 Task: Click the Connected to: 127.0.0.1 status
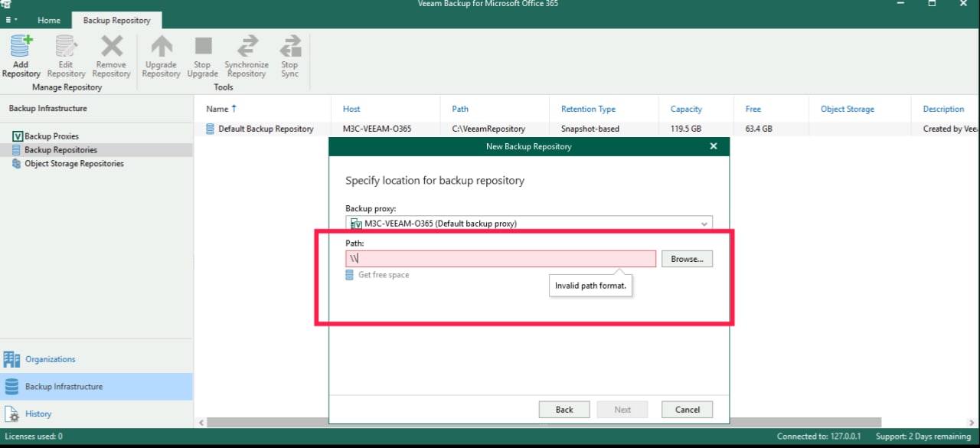818,437
